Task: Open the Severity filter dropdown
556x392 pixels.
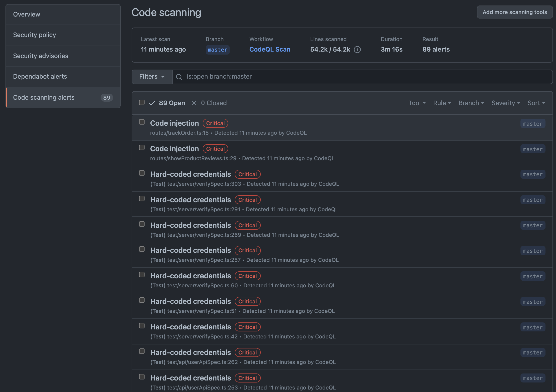Action: pos(505,103)
